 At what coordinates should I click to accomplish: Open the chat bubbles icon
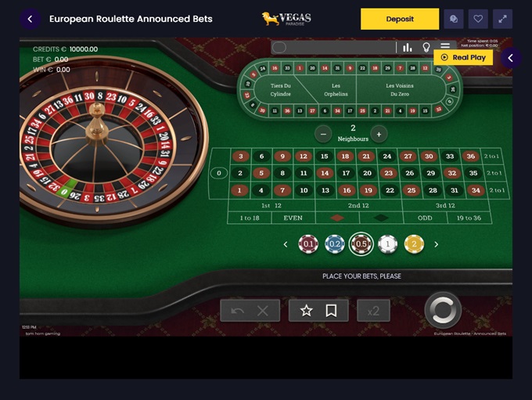coord(454,19)
